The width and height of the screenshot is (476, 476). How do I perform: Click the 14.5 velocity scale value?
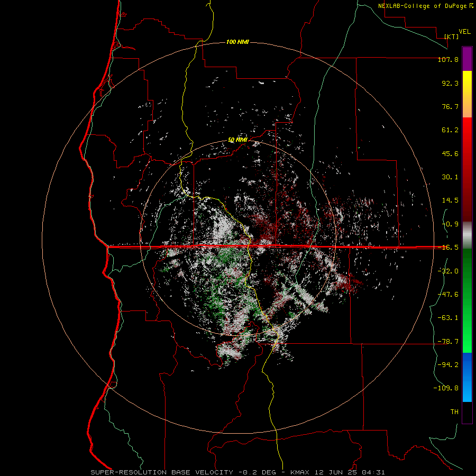click(x=450, y=200)
